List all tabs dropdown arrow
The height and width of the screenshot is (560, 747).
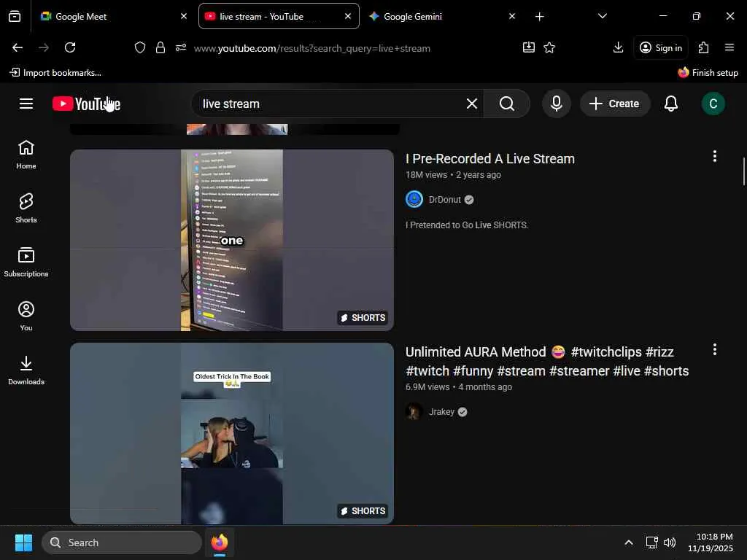pos(602,16)
